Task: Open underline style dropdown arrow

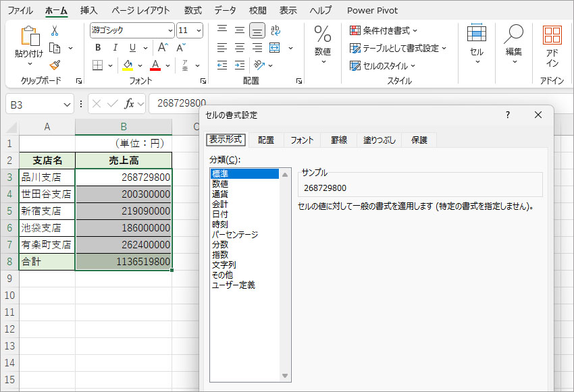Action: click(145, 48)
